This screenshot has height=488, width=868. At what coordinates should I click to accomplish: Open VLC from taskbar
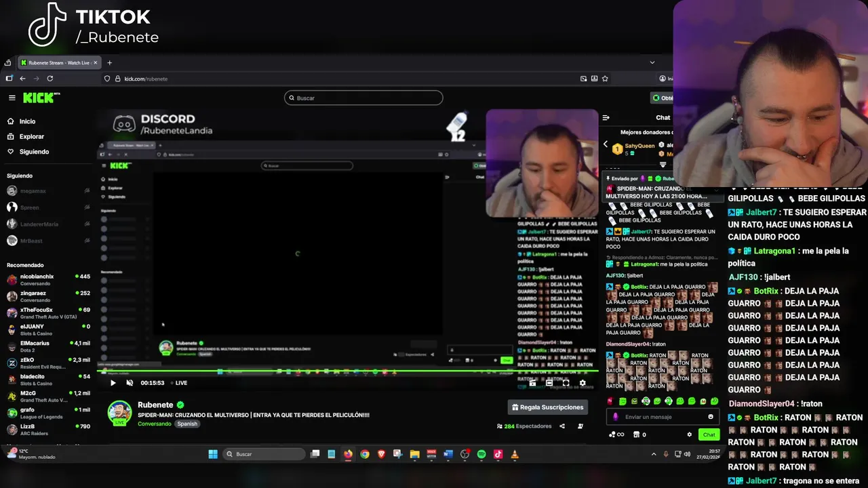[515, 454]
